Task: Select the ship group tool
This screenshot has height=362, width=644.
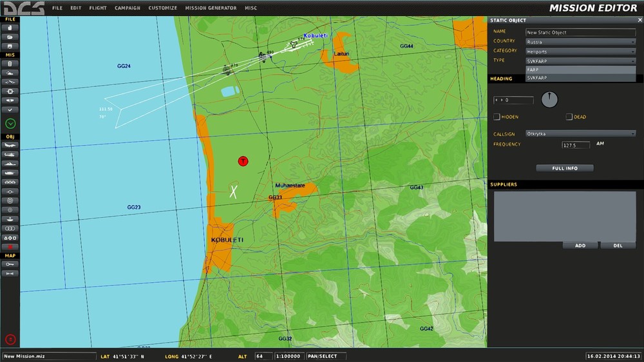Action: pyautogui.click(x=10, y=164)
